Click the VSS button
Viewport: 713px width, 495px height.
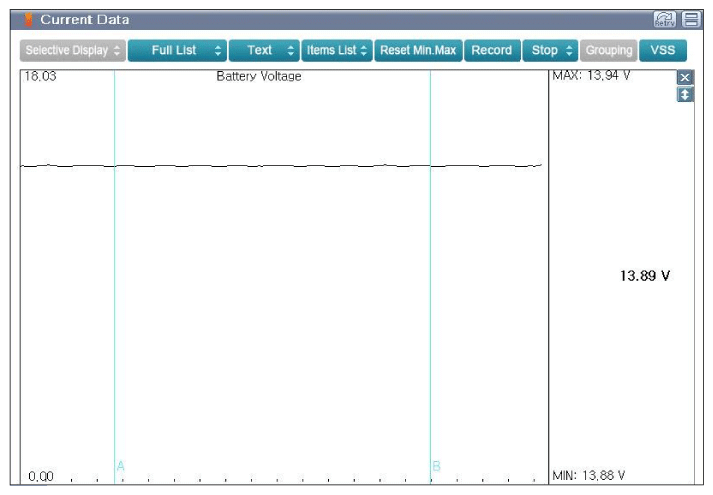(663, 50)
